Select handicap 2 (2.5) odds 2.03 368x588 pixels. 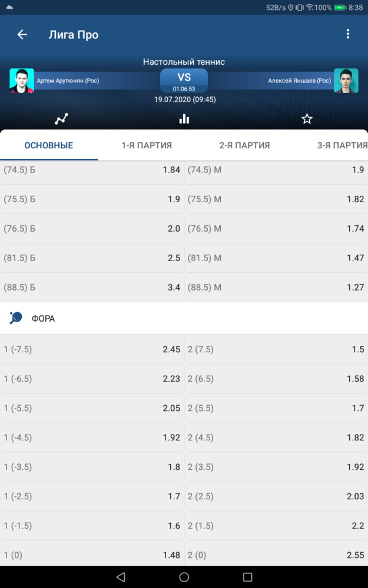276,496
